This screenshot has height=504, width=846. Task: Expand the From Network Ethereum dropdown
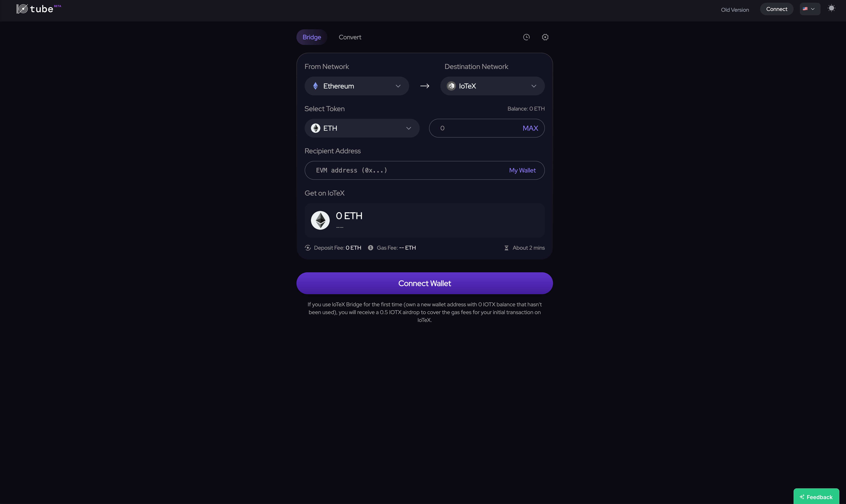[357, 86]
